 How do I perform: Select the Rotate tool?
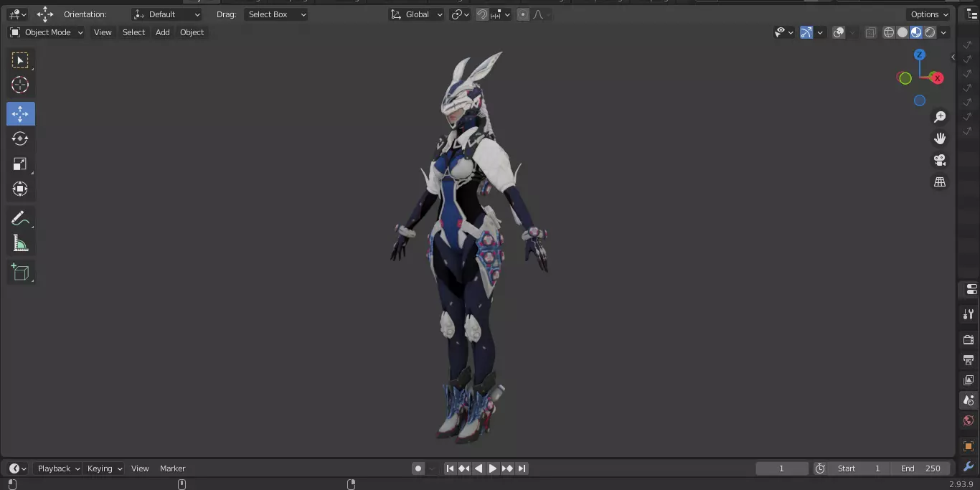click(20, 138)
